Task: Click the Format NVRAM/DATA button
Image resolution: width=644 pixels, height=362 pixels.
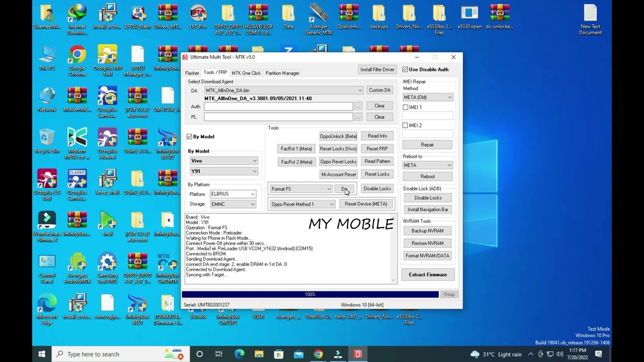Action: click(x=428, y=256)
